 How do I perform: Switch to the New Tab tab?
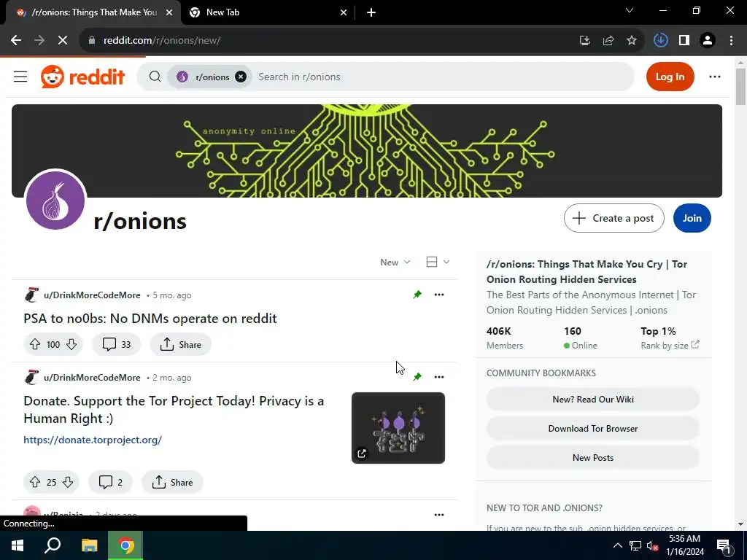click(x=267, y=12)
